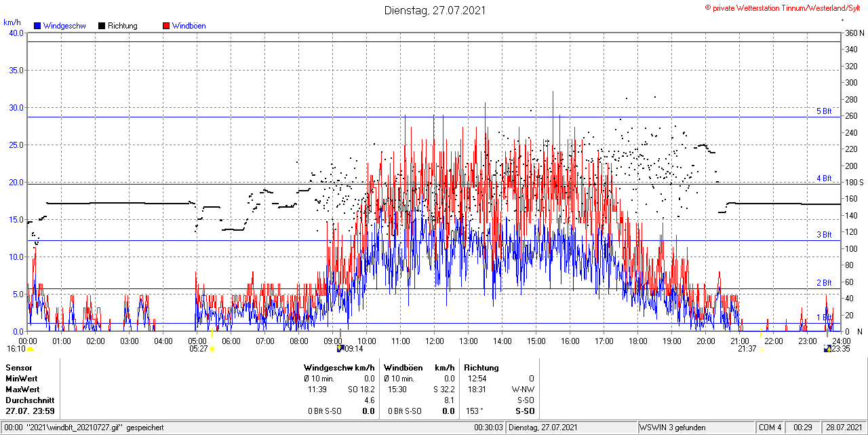
Task: Click the 11:39 max wind speed time
Action: 317,390
